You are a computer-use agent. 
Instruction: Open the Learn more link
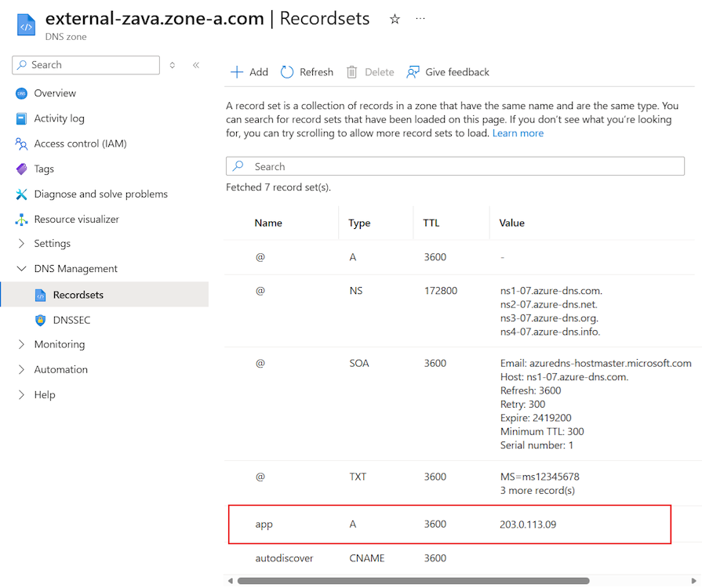pos(518,133)
